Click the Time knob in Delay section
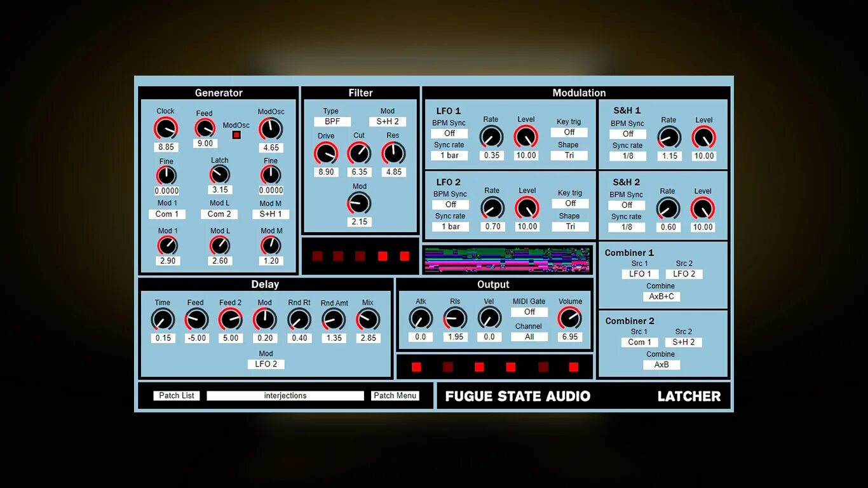868x488 pixels. click(x=162, y=321)
